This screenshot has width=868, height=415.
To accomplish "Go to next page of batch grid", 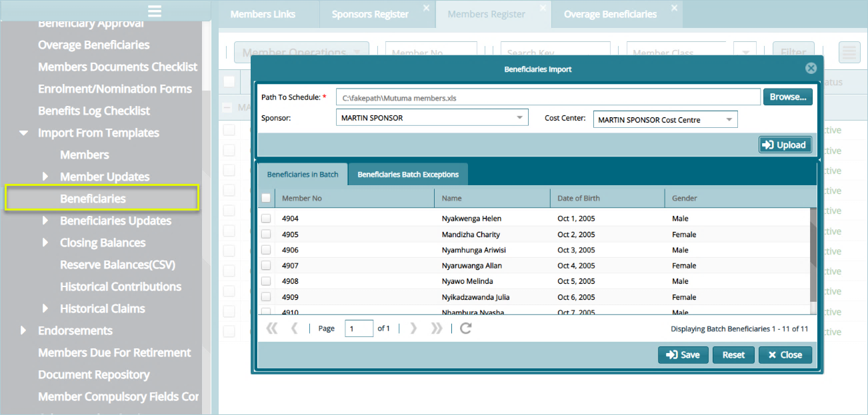I will [x=413, y=328].
